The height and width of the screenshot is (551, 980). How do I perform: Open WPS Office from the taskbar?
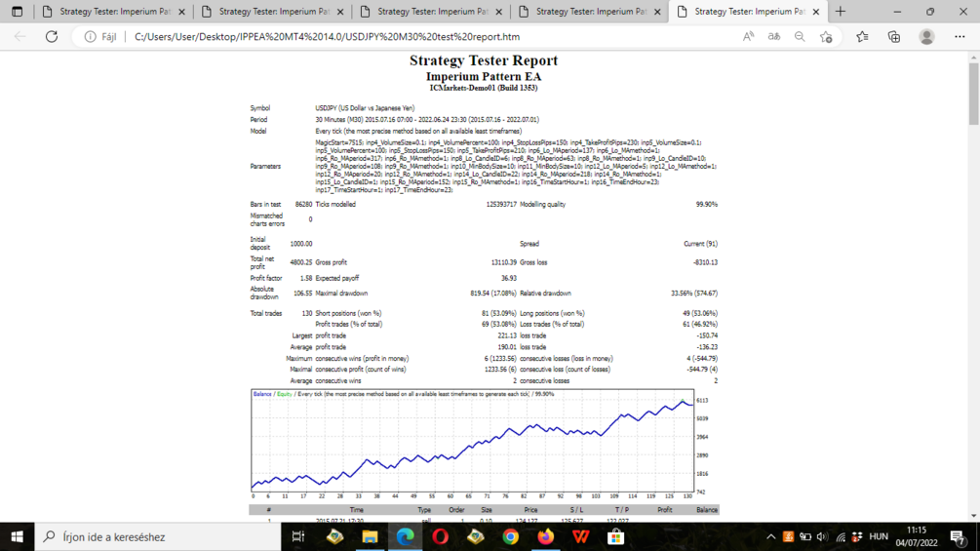580,536
